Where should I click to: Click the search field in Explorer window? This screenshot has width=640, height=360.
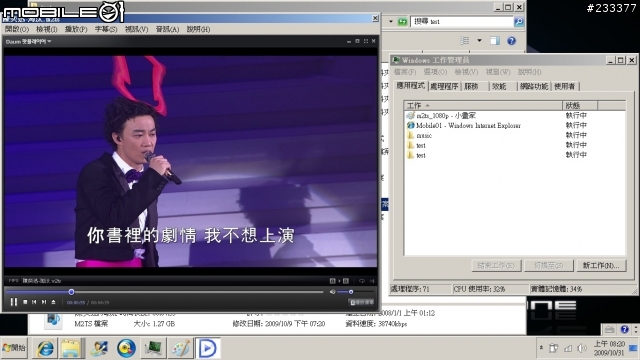pyautogui.click(x=461, y=21)
